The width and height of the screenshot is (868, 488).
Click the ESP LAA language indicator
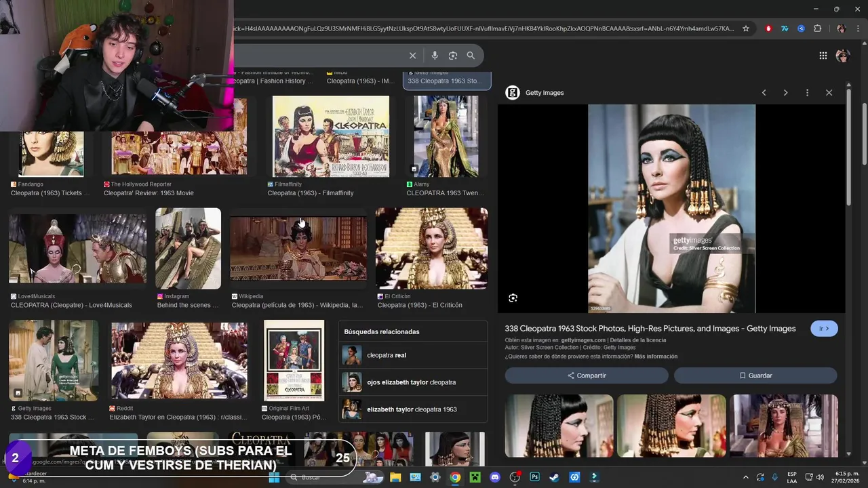pyautogui.click(x=792, y=477)
